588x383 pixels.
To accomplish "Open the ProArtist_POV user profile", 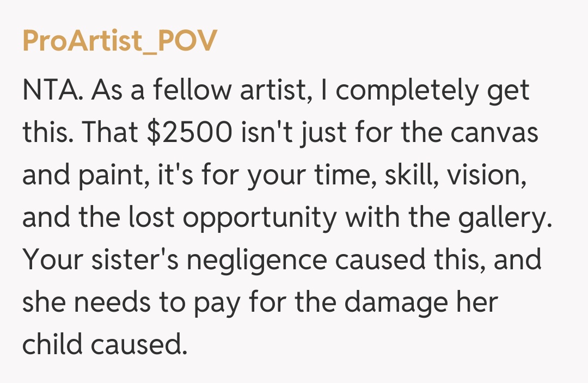I will click(119, 41).
